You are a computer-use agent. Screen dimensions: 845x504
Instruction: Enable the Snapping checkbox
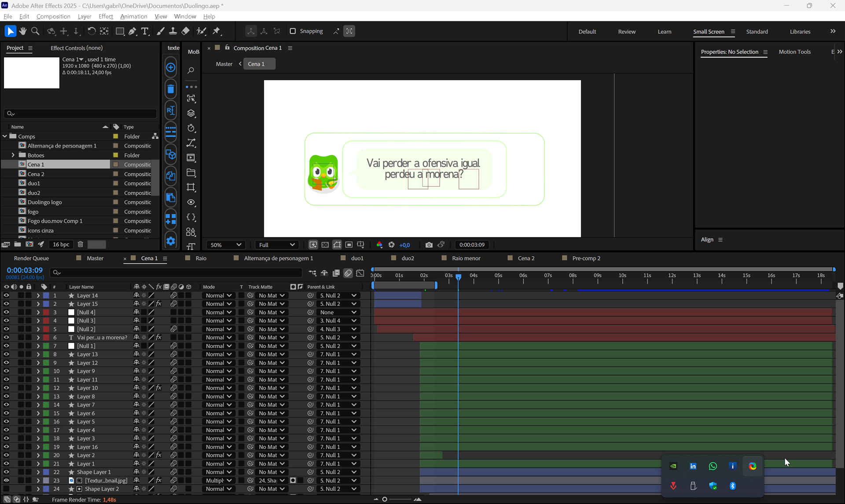293,31
